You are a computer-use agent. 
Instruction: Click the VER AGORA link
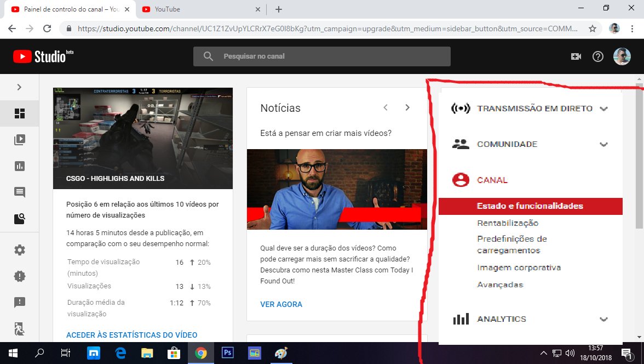coord(281,304)
